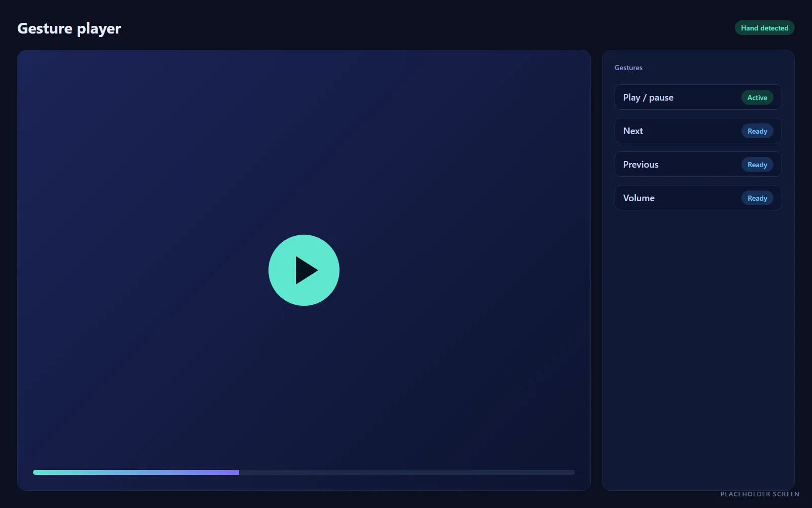Click the Ready badge beside Volume
The height and width of the screenshot is (508, 812).
click(x=757, y=198)
